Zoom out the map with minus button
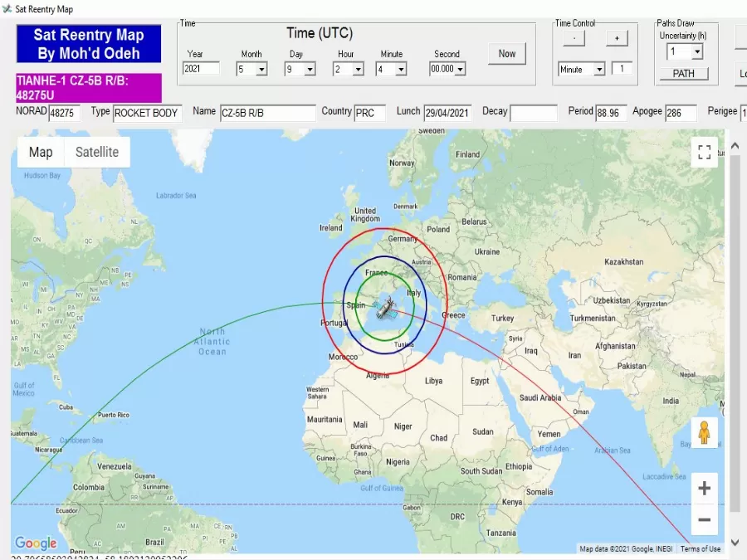 pyautogui.click(x=704, y=519)
